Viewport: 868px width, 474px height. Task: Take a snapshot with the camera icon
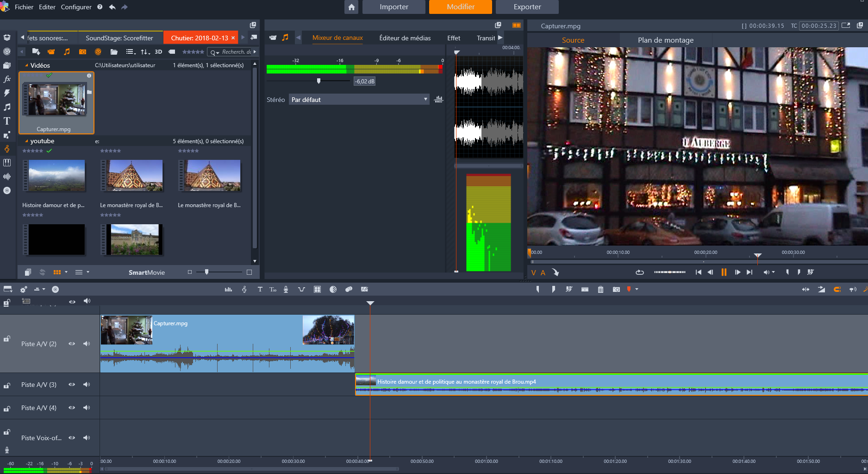(616, 289)
